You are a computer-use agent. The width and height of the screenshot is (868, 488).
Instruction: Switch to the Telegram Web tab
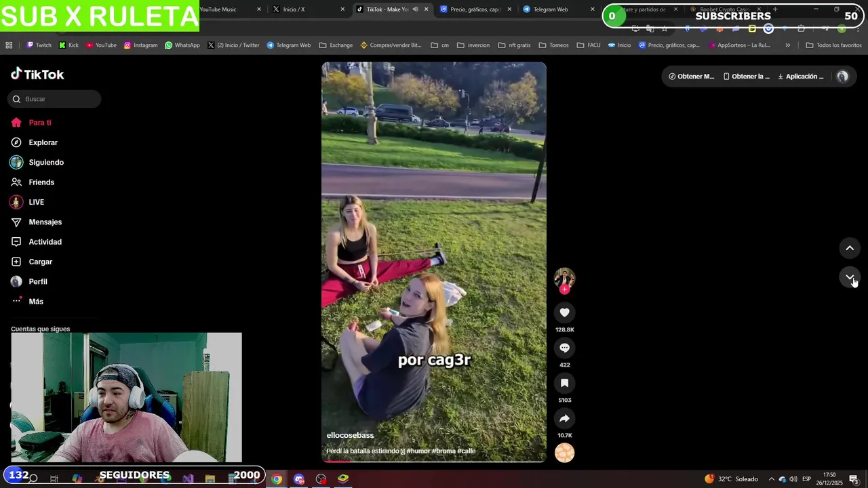tap(559, 9)
